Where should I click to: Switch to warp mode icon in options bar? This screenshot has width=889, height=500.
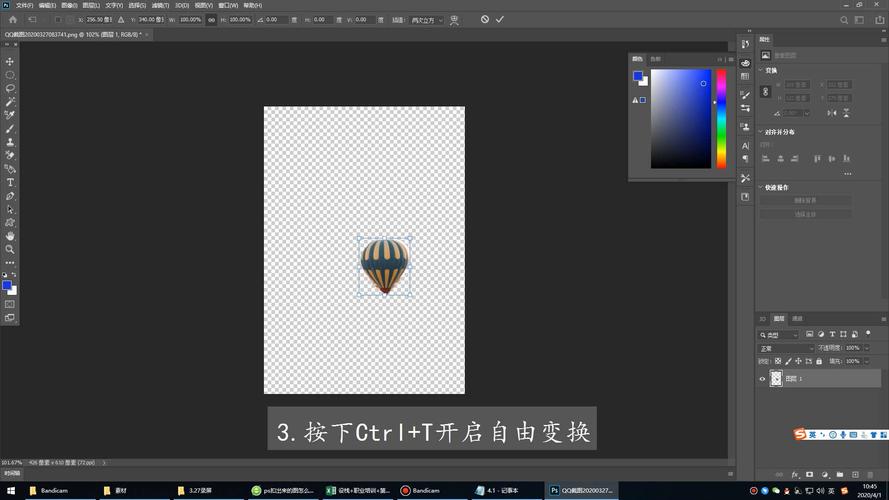tap(454, 19)
